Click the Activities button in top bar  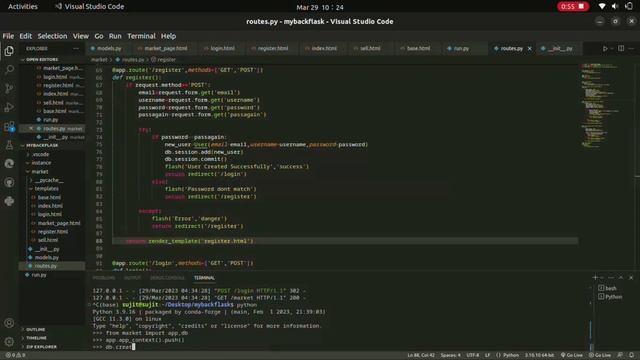click(x=23, y=7)
